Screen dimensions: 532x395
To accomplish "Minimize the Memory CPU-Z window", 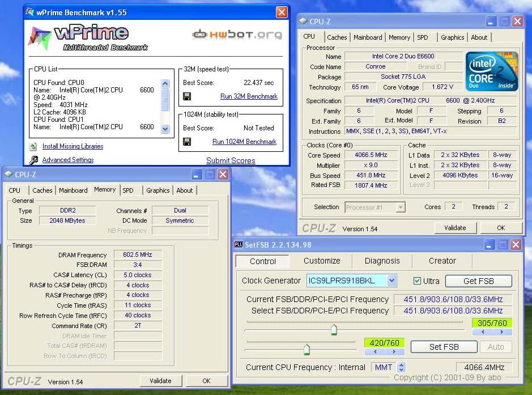I will pos(196,175).
